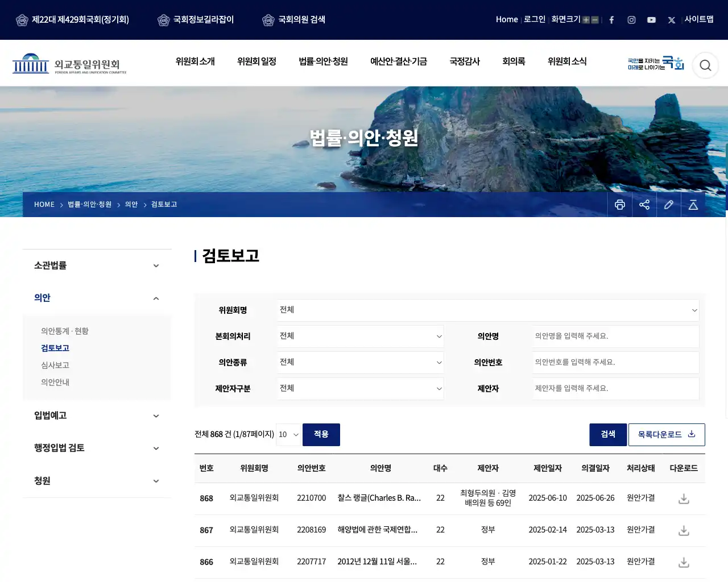Open site search magnifier icon
The height and width of the screenshot is (582, 728).
point(705,65)
